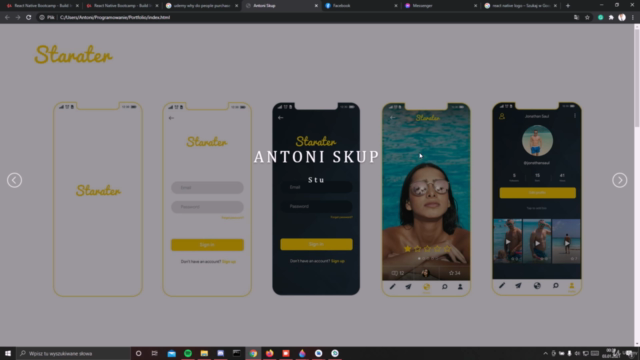Click the comments count icon showing 12

(x=394, y=273)
